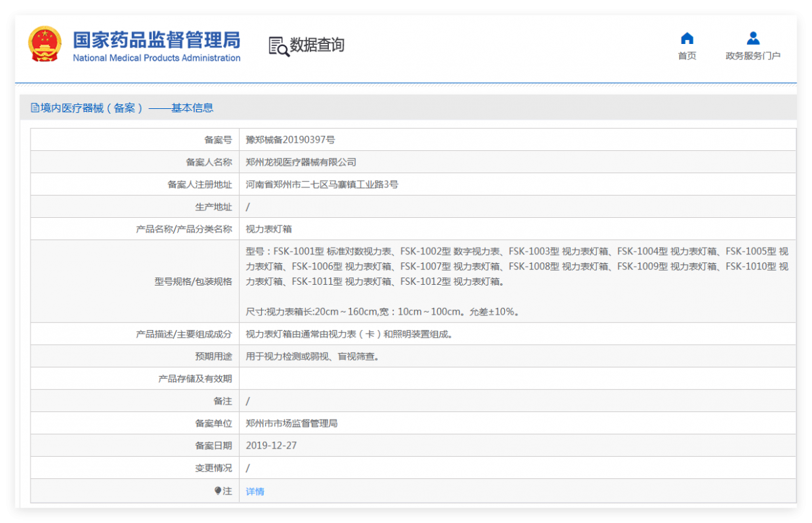Click the 产品名称/产品分类名称 label
The image size is (812, 523).
pyautogui.click(x=184, y=229)
